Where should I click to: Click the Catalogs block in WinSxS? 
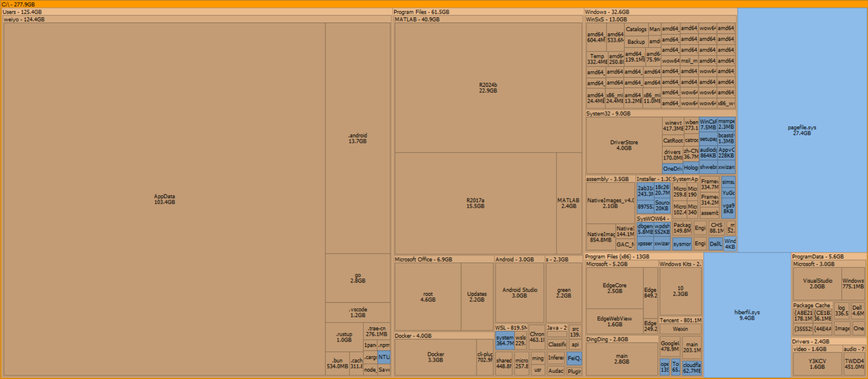pyautogui.click(x=636, y=29)
